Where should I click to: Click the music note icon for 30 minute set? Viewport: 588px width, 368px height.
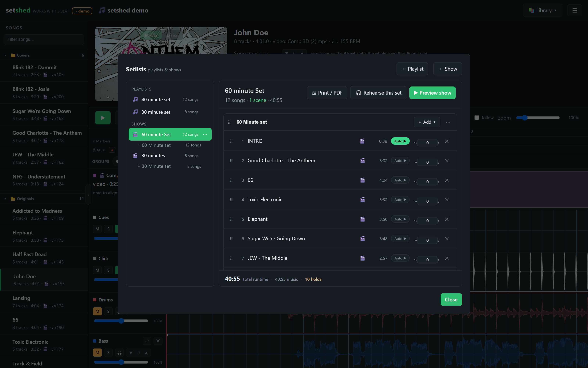135,112
